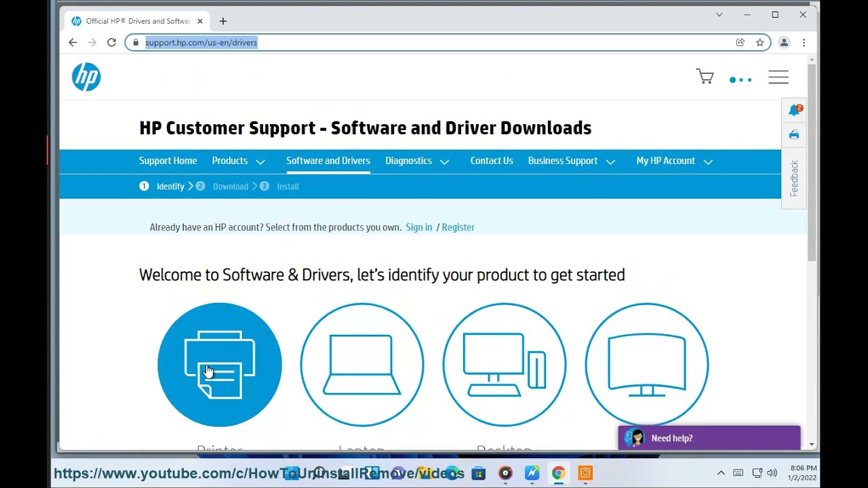Image resolution: width=868 pixels, height=488 pixels.
Task: Click the page vertical scrollbar
Action: pyautogui.click(x=812, y=163)
